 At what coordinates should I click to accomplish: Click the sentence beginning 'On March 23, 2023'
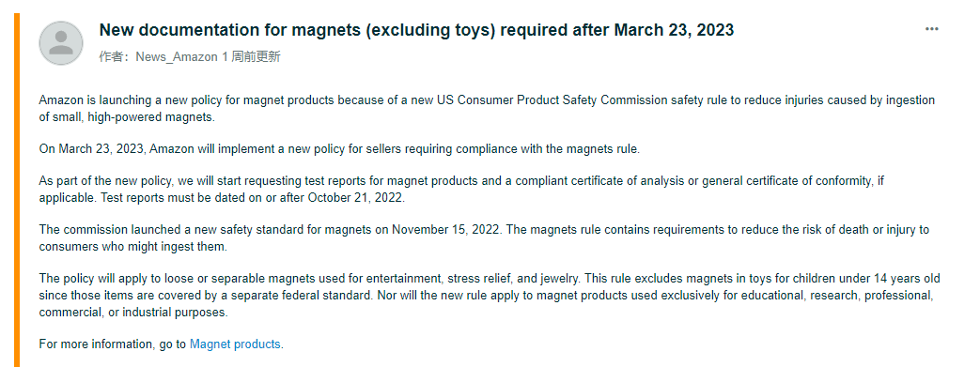[x=339, y=149]
